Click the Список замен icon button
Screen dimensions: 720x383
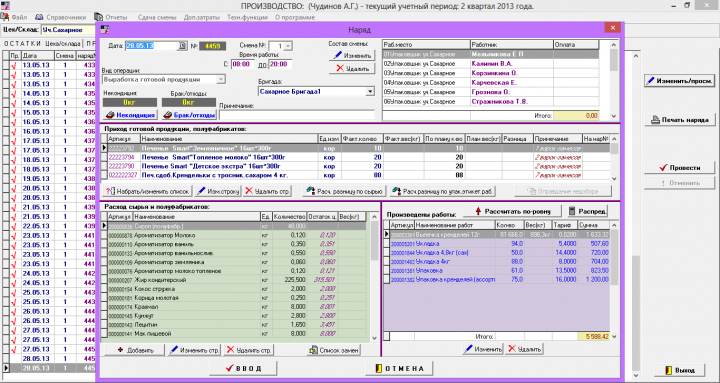click(333, 350)
